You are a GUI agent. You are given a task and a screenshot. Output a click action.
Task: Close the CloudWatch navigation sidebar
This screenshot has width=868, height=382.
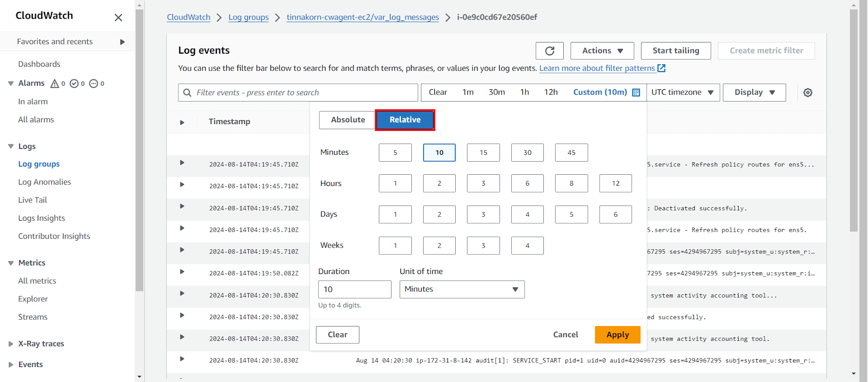118,18
